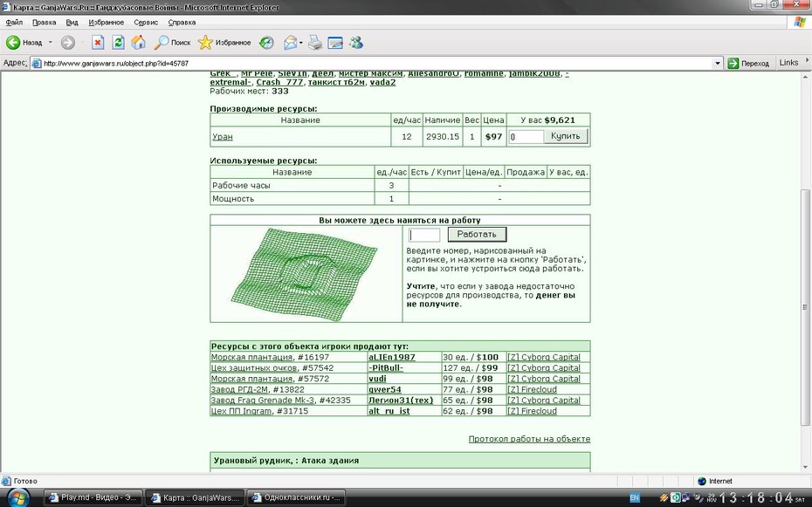Refresh the page with the green arrows icon
Viewport: 812px width, 507px height.
coord(118,43)
